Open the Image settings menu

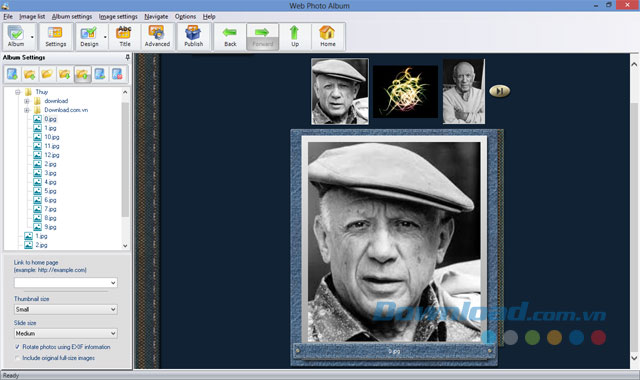[118, 16]
